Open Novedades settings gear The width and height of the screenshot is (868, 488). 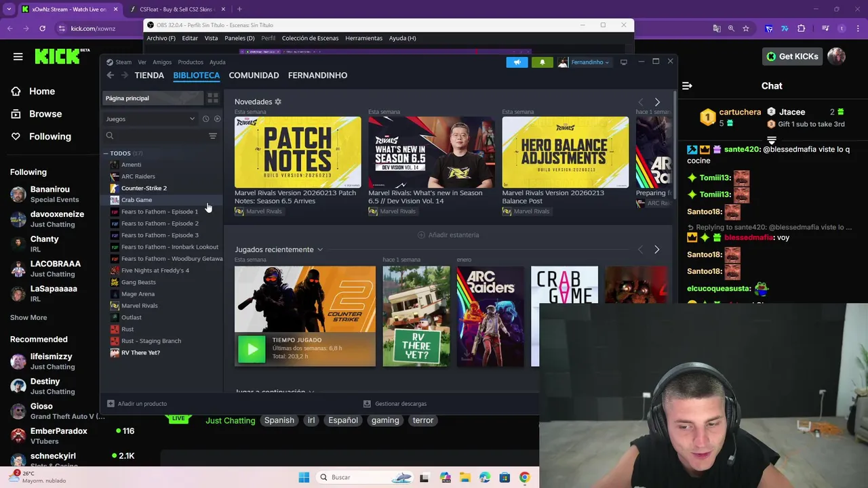[277, 102]
